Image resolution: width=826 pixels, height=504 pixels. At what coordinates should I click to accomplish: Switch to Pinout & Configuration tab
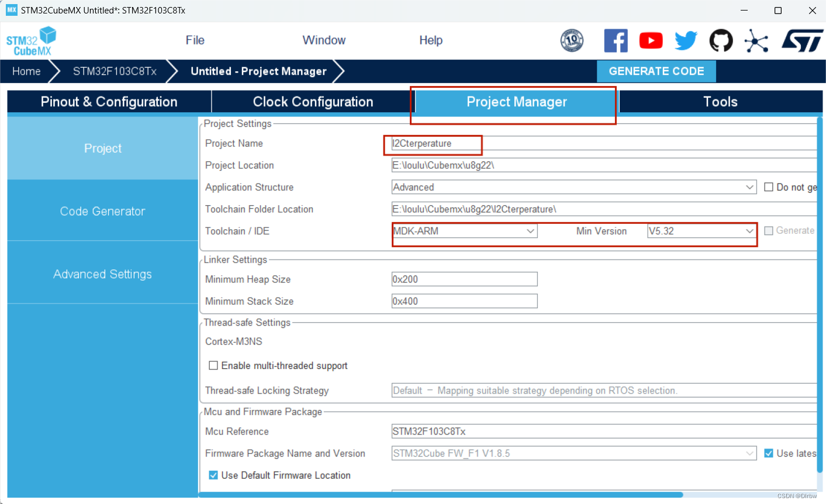pos(109,102)
